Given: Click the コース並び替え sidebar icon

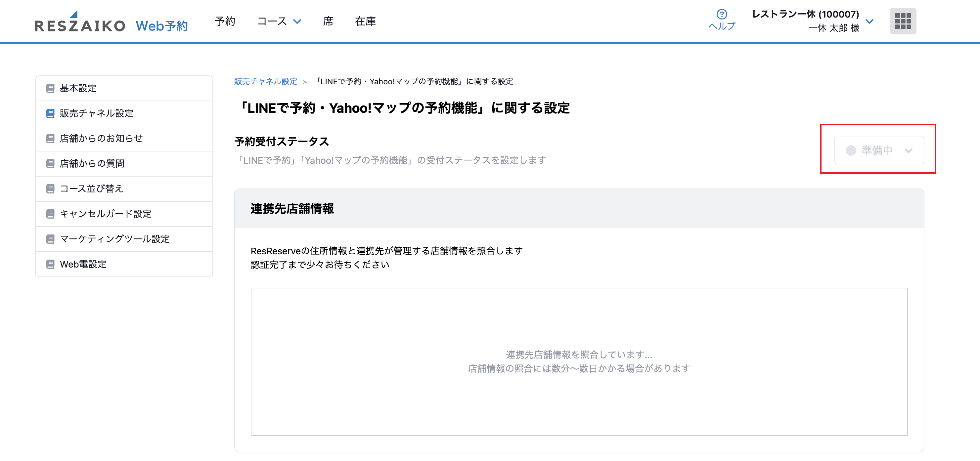Looking at the screenshot, I should click(x=50, y=189).
